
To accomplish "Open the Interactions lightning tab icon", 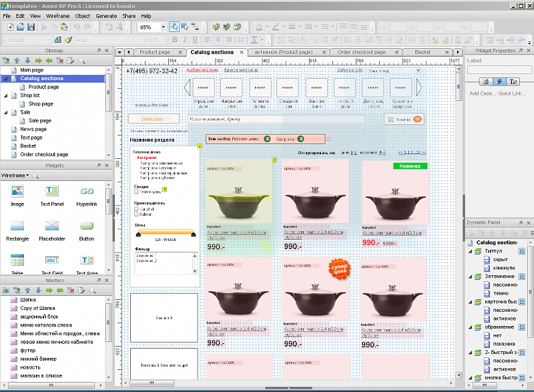I will [499, 81].
